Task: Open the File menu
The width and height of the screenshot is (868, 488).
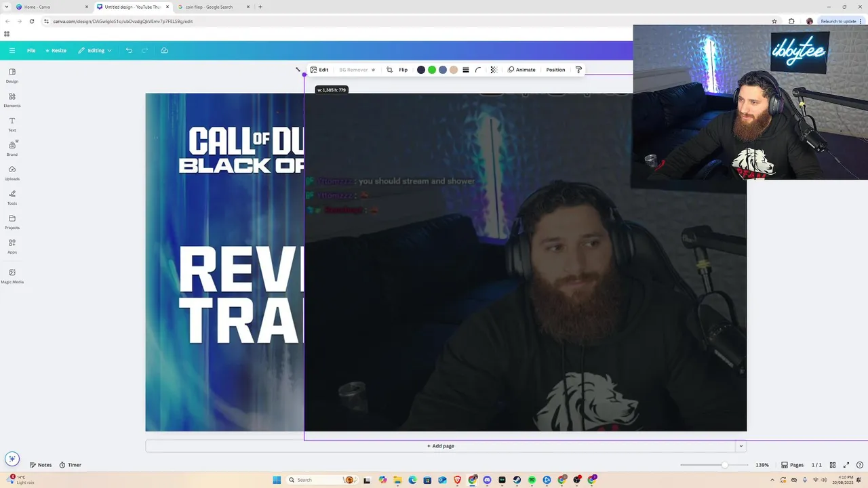Action: click(31, 50)
